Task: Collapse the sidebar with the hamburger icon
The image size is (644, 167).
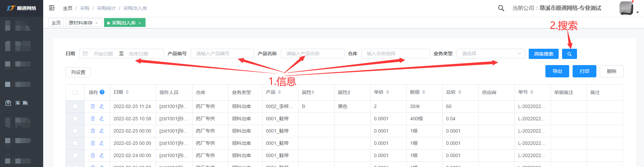Action: 52,8
